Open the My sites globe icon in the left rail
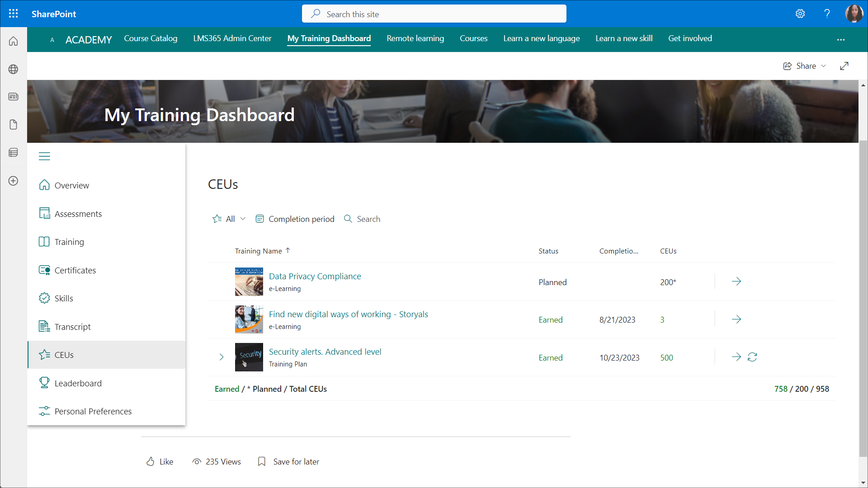The width and height of the screenshot is (868, 488). 14,69
